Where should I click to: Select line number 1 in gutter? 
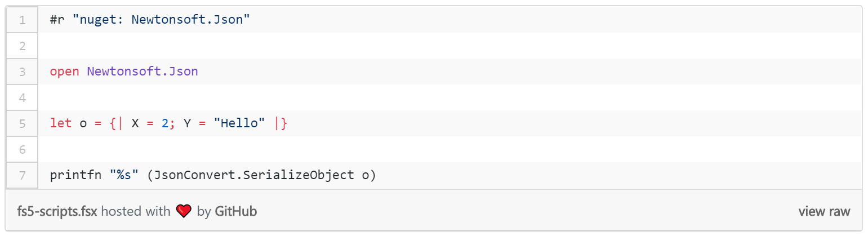click(x=23, y=20)
